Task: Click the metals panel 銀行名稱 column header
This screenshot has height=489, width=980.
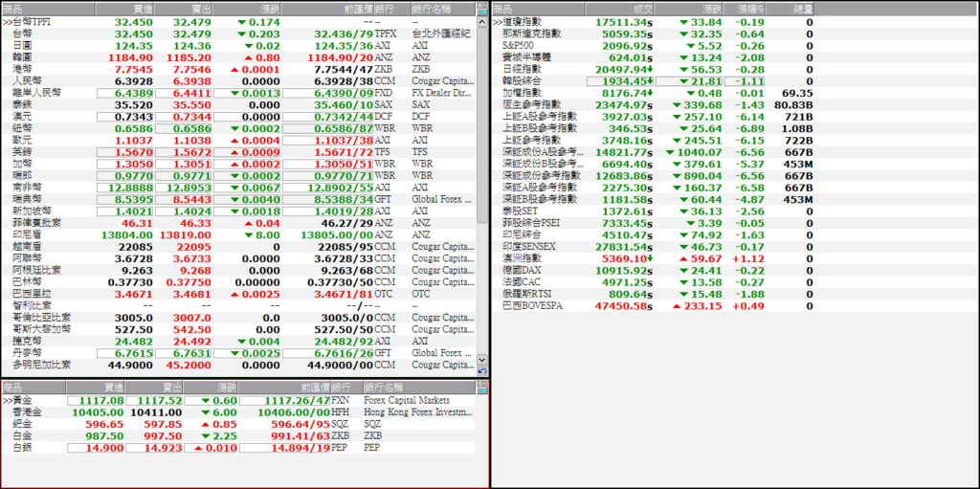Action: (x=419, y=387)
